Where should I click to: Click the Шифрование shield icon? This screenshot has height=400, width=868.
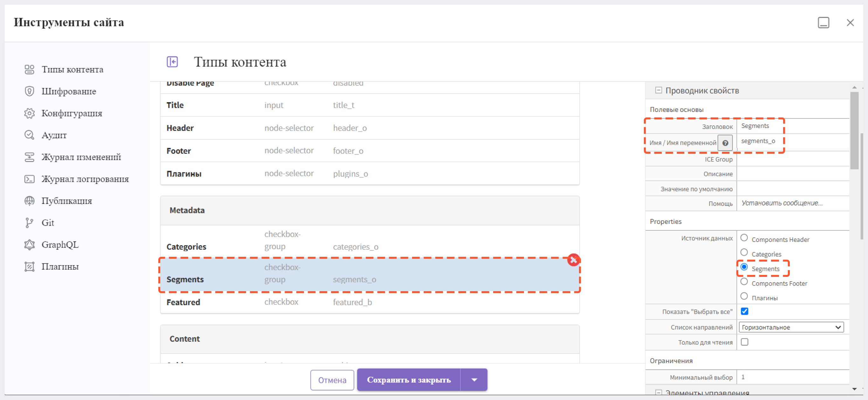[x=29, y=91]
